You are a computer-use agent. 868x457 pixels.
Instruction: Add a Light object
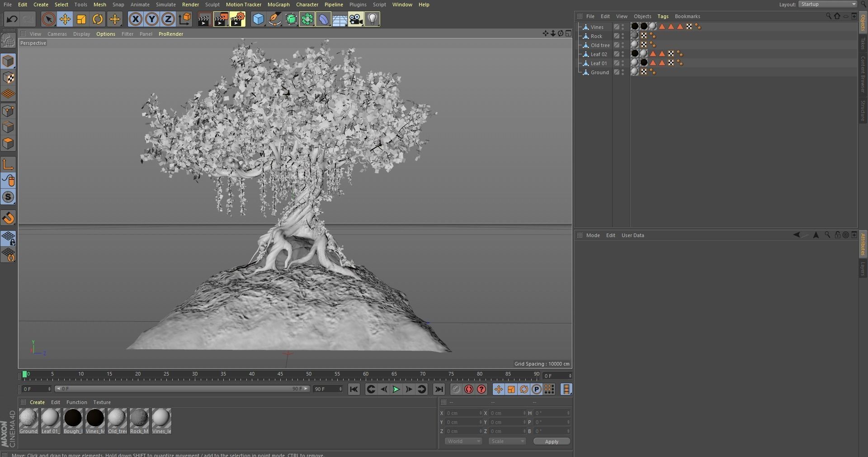pyautogui.click(x=372, y=19)
